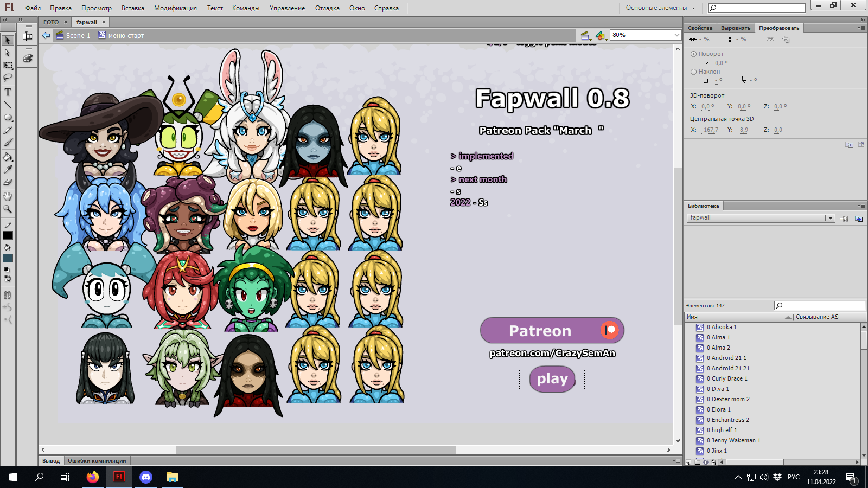868x488 pixels.
Task: Click the library Delete trash icon
Action: pos(713,463)
